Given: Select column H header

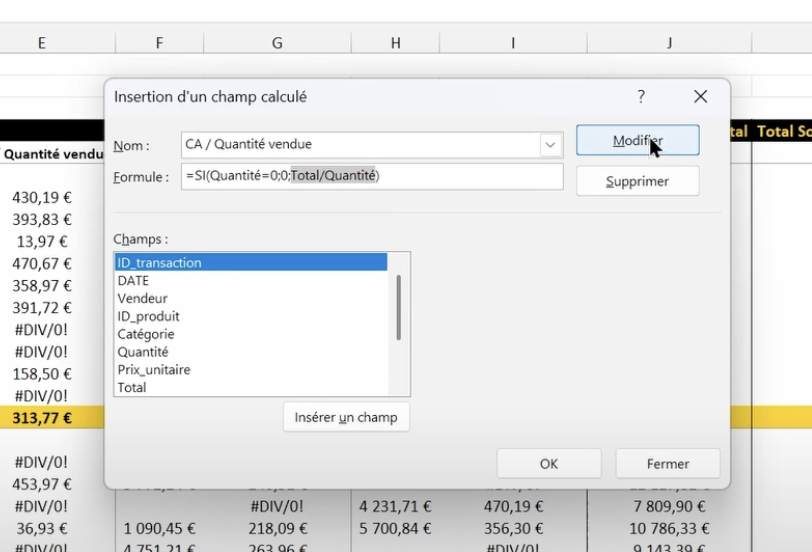Looking at the screenshot, I should (395, 42).
